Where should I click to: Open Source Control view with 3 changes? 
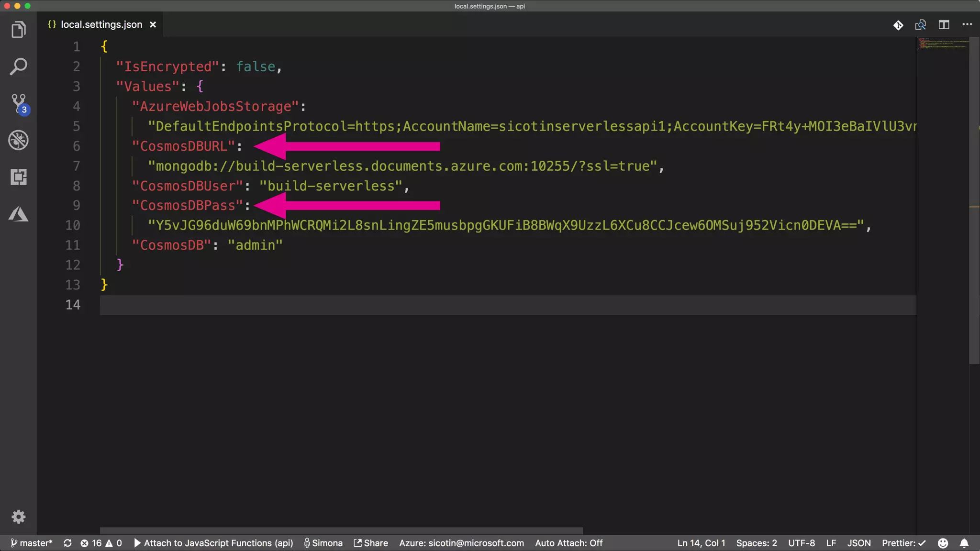click(x=19, y=103)
